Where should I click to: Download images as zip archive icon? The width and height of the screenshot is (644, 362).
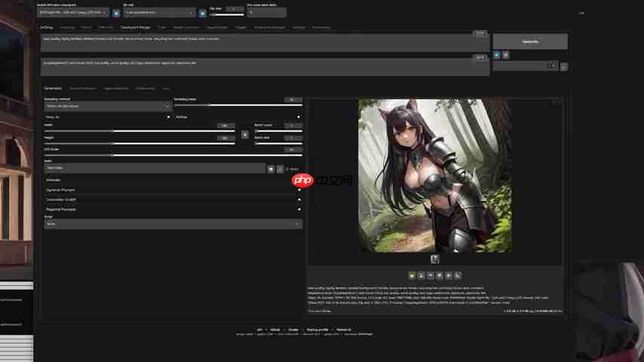(431, 275)
